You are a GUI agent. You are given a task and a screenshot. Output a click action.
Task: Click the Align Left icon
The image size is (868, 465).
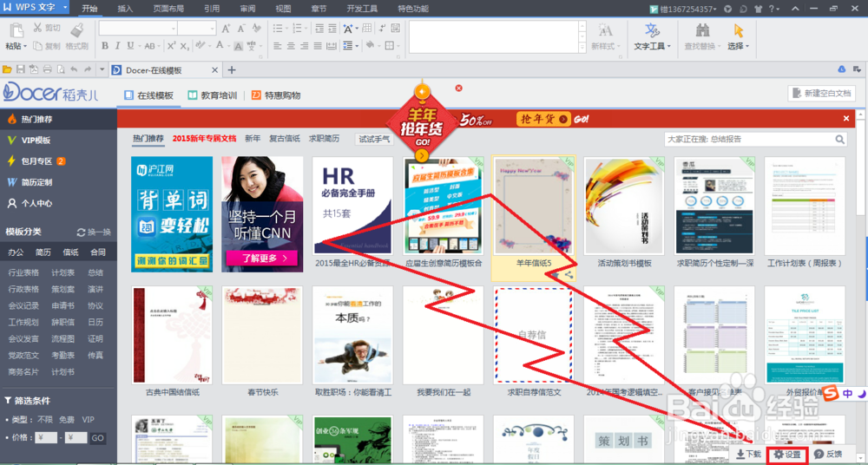(x=278, y=46)
